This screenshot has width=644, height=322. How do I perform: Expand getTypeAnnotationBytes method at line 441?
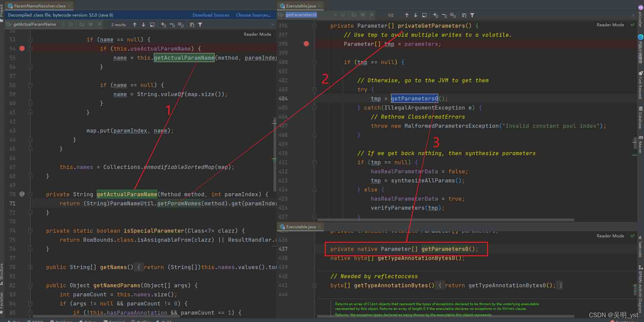tap(315, 285)
